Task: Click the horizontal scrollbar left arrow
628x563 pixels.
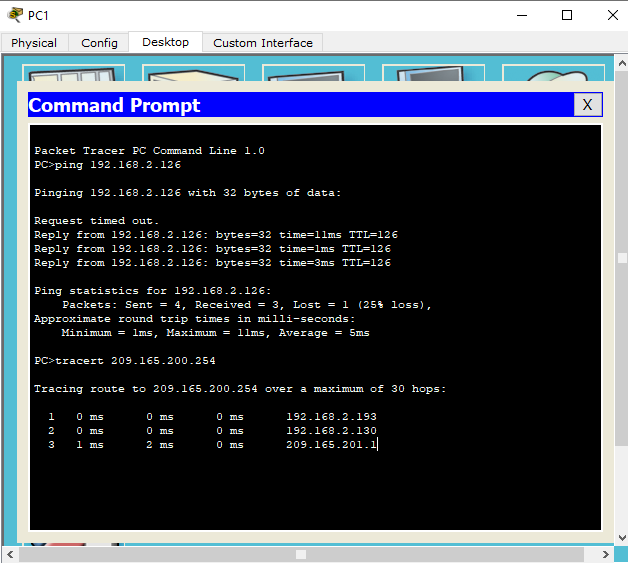Action: coord(10,554)
